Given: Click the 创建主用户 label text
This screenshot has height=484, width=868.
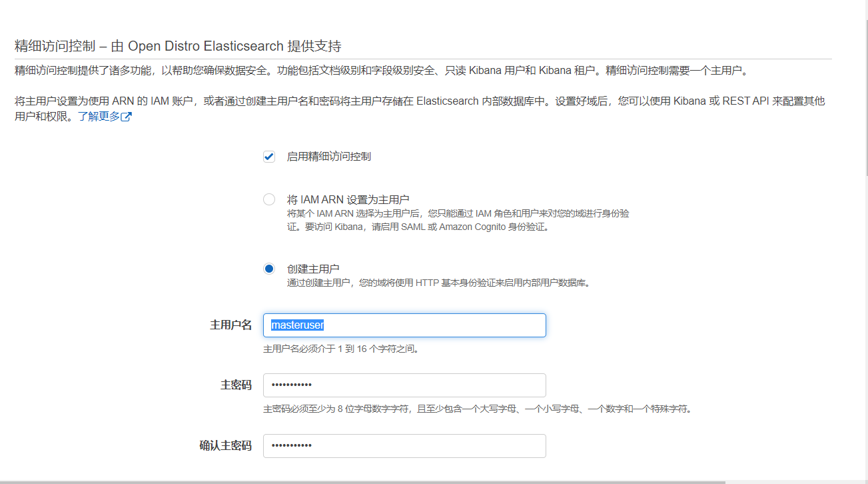Looking at the screenshot, I should coord(313,269).
